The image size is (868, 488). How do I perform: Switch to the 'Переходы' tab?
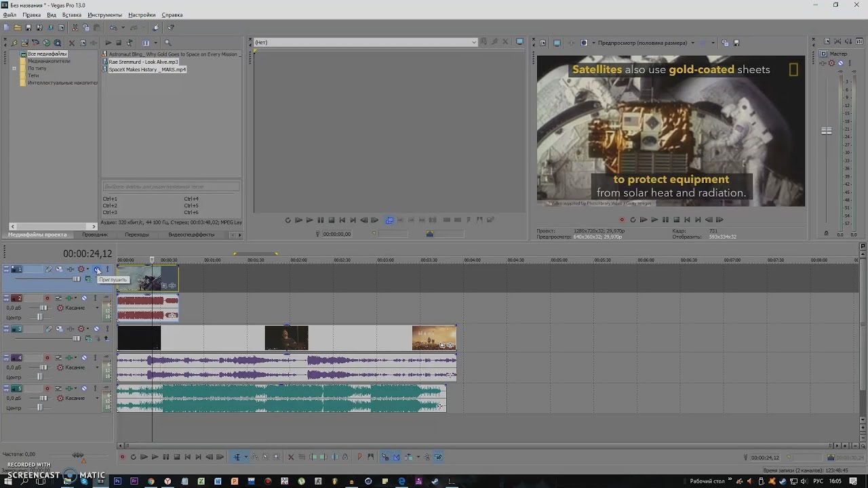point(136,235)
